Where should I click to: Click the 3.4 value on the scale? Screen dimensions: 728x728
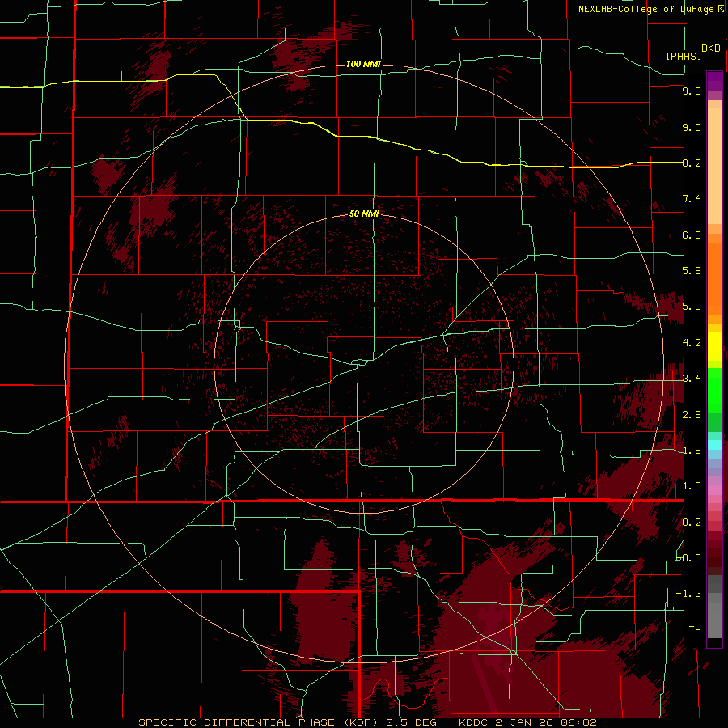tap(692, 379)
